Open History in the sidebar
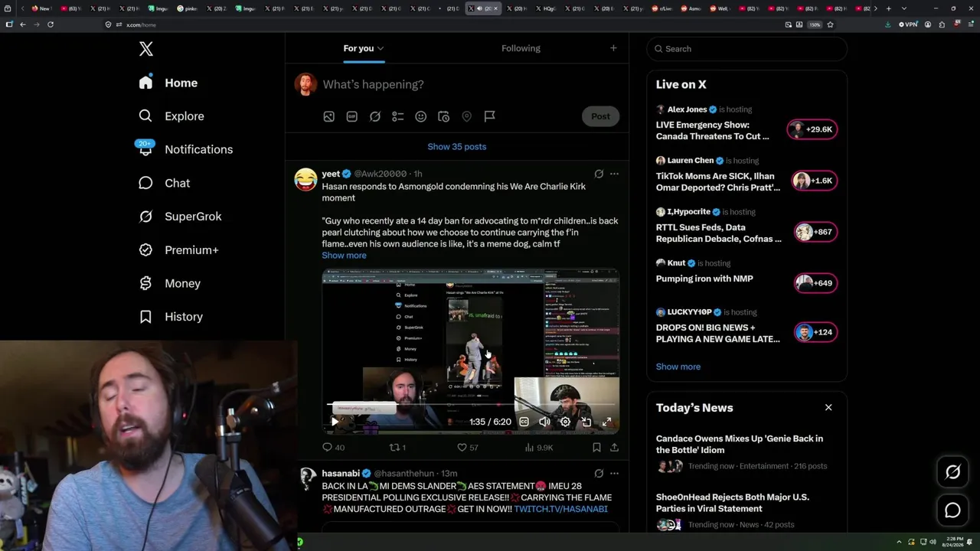 coord(171,317)
